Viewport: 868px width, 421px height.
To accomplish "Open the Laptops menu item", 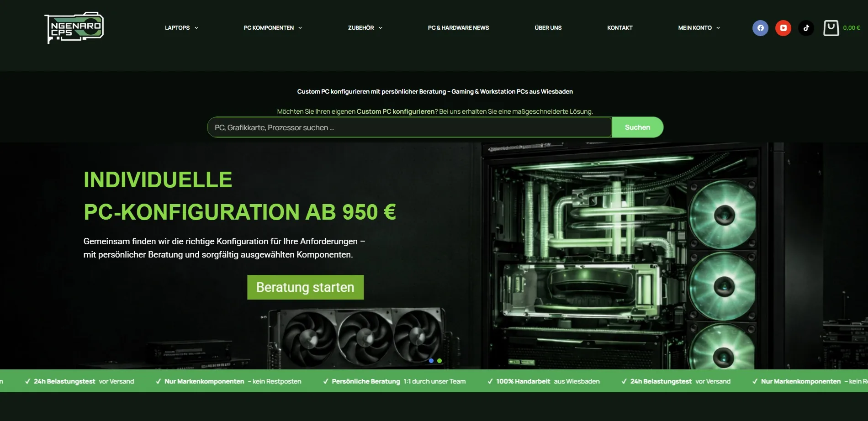I will click(177, 28).
